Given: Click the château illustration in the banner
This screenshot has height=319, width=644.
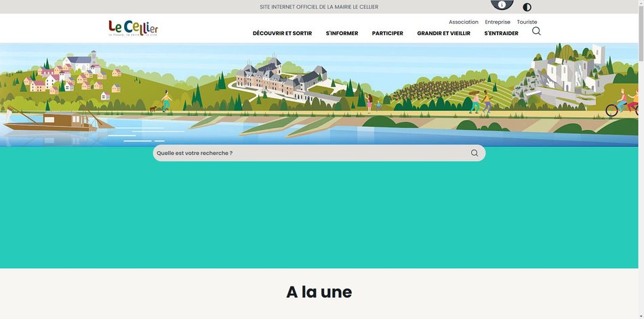Looking at the screenshot, I should (281, 80).
